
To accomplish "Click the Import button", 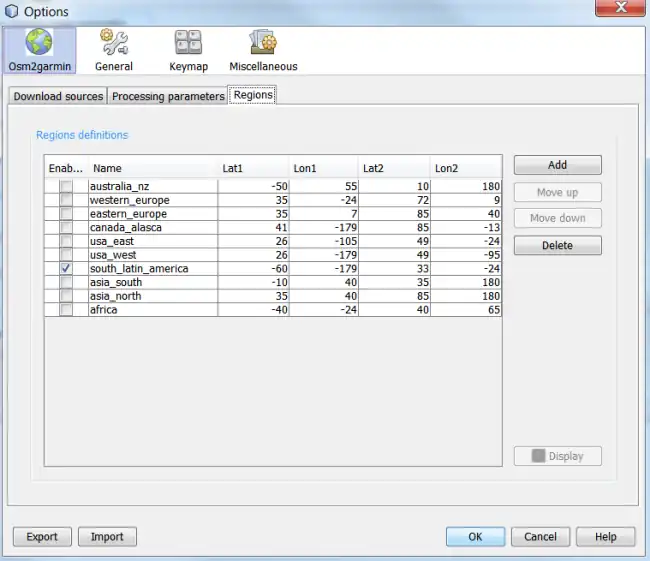I will (x=107, y=537).
